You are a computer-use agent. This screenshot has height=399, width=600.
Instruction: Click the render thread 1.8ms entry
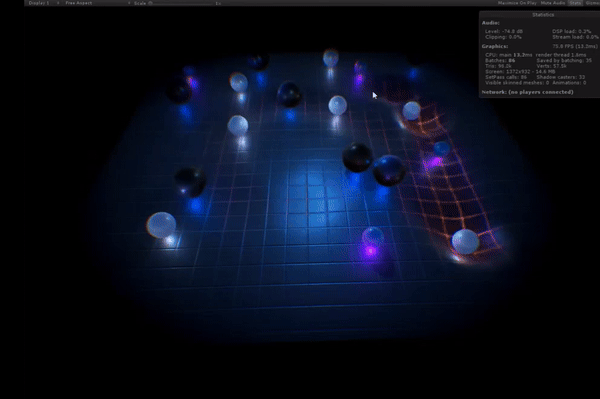coord(561,55)
